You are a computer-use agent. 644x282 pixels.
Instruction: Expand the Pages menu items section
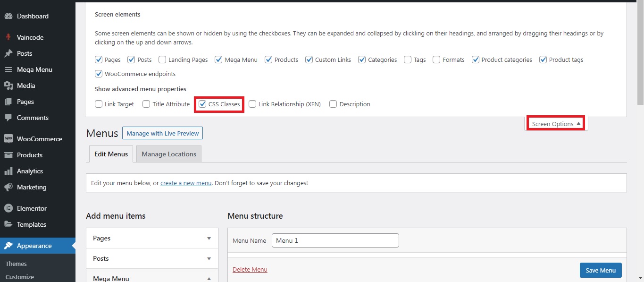point(209,239)
